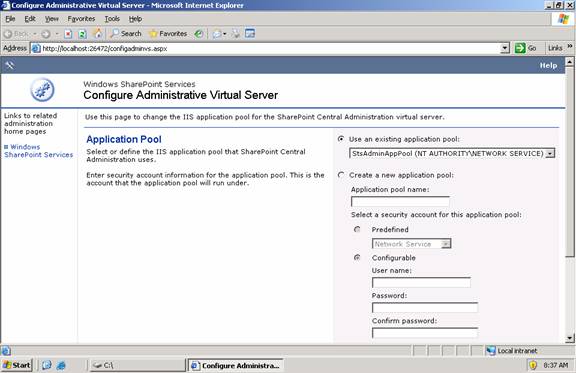Select Create a new application pool

click(341, 175)
